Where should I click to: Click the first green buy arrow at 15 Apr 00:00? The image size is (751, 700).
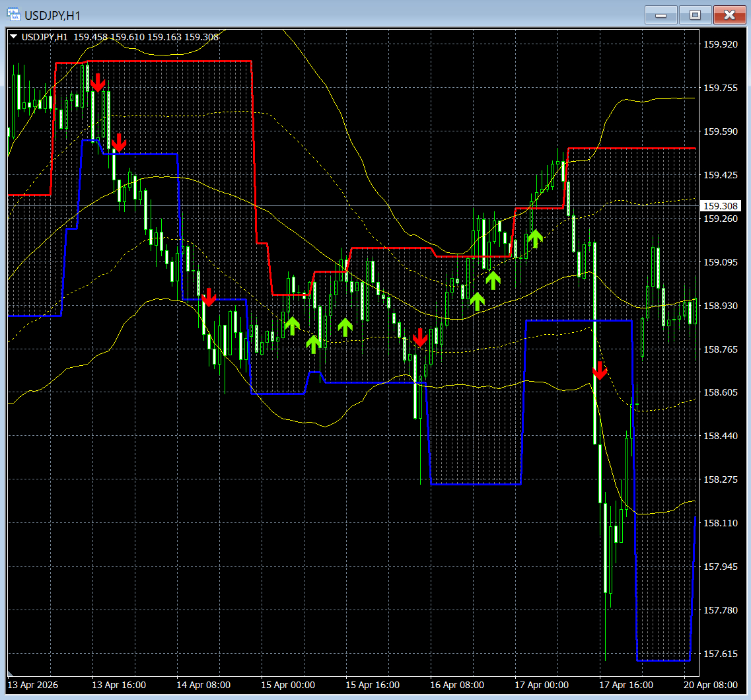click(292, 326)
